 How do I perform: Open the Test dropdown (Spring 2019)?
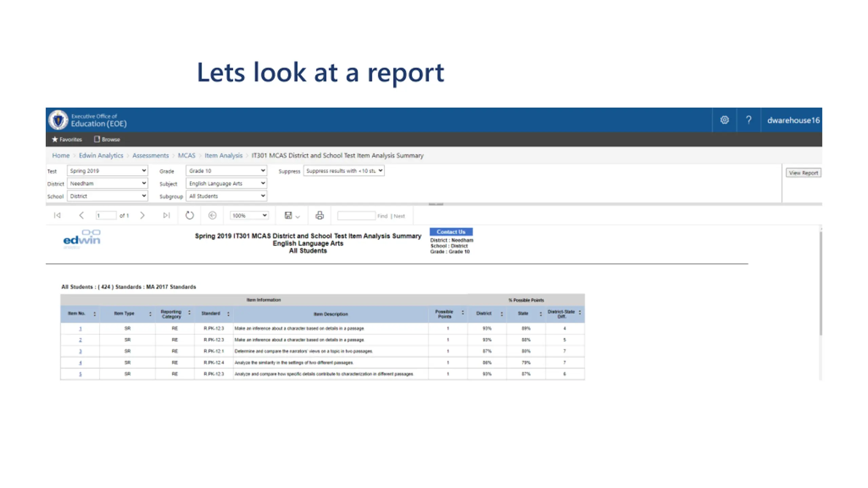point(107,170)
